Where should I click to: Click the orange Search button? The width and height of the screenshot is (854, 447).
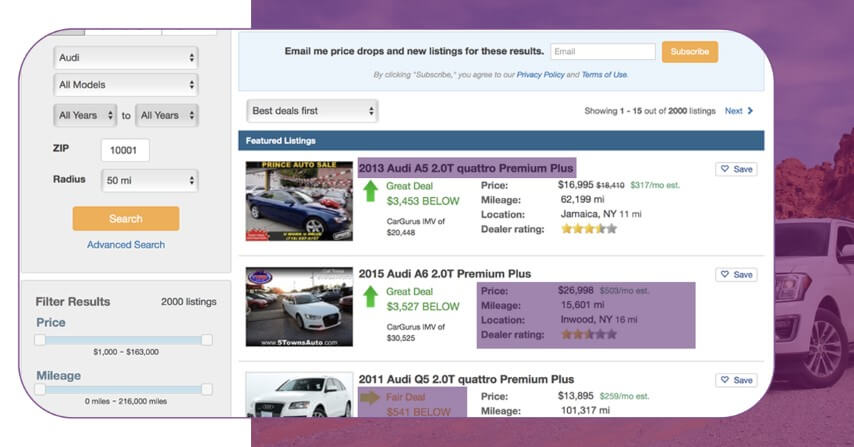(126, 218)
